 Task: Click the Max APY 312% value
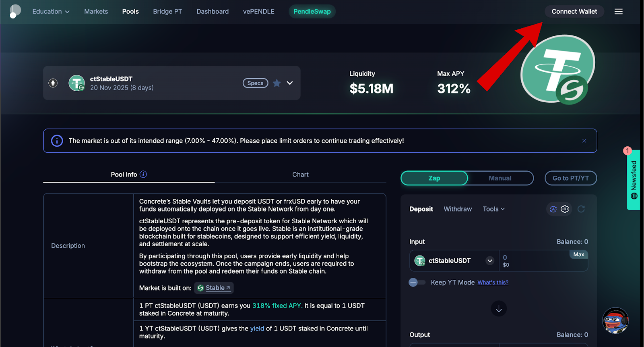(x=454, y=89)
